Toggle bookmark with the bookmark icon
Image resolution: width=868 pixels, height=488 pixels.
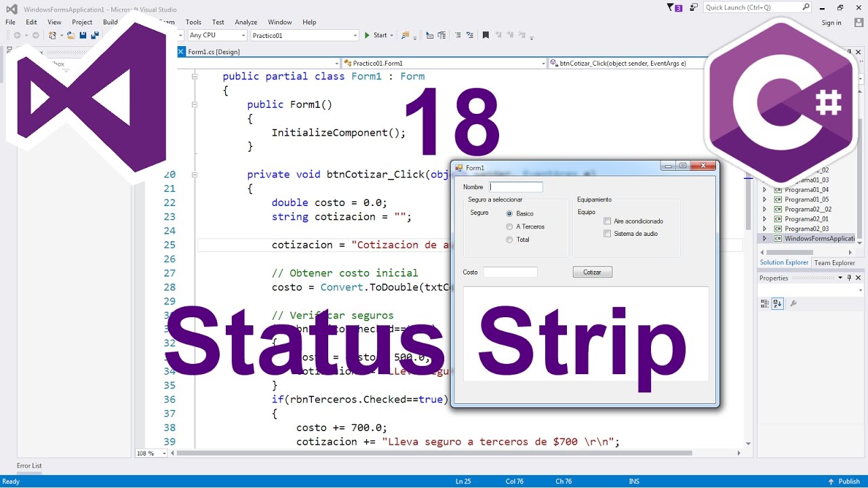pyautogui.click(x=486, y=35)
